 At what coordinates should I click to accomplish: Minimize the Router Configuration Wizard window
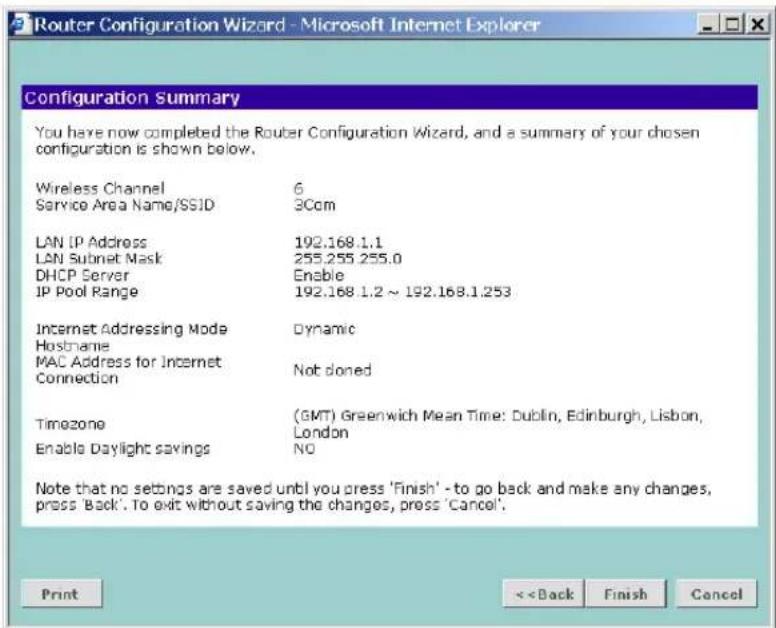click(x=708, y=24)
